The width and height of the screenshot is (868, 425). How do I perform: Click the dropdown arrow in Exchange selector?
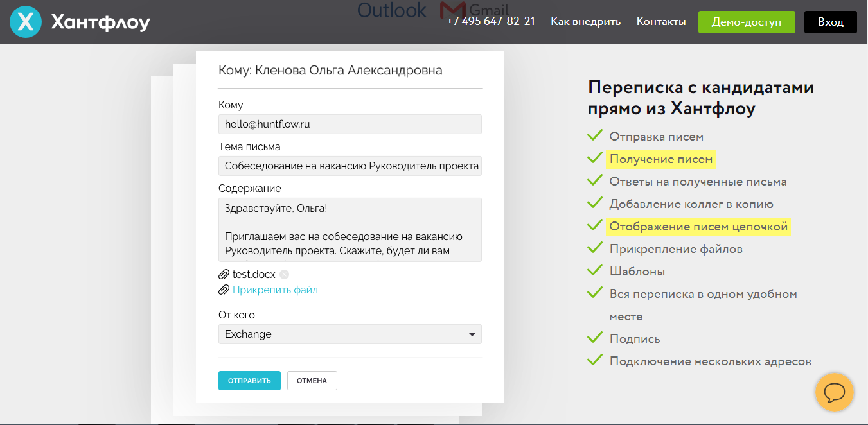(472, 334)
